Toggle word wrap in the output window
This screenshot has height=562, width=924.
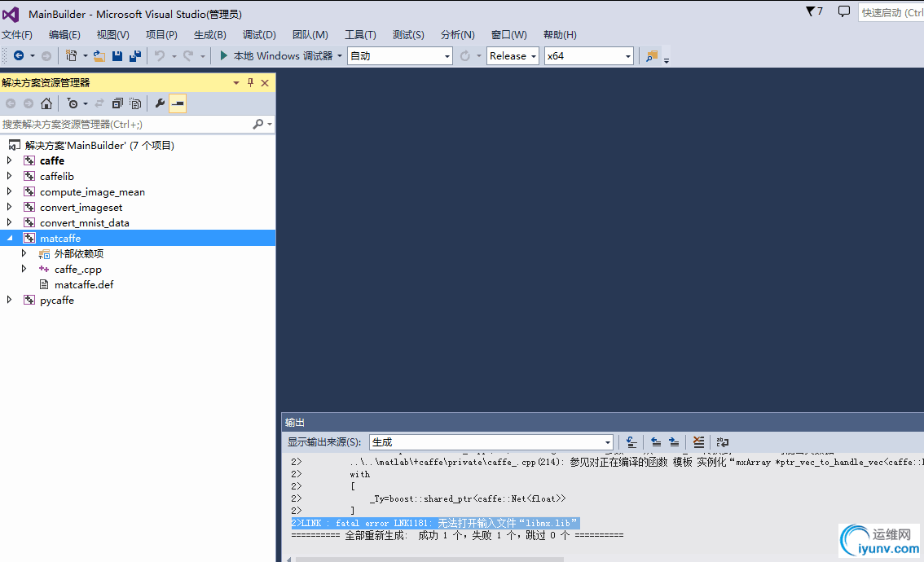pyautogui.click(x=723, y=441)
